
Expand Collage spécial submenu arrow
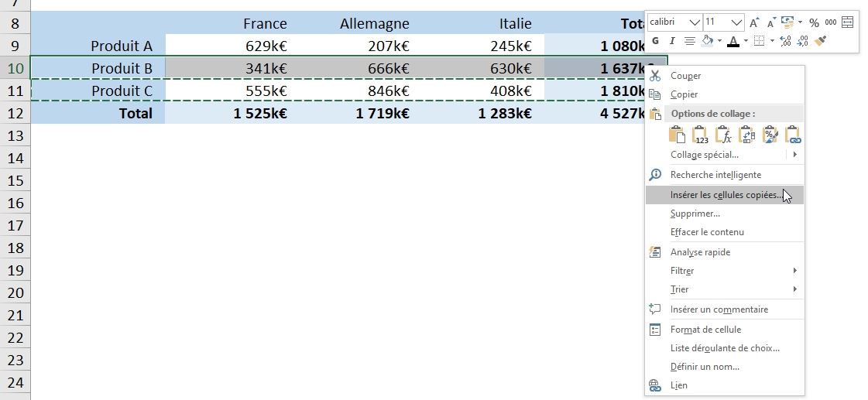pyautogui.click(x=795, y=155)
